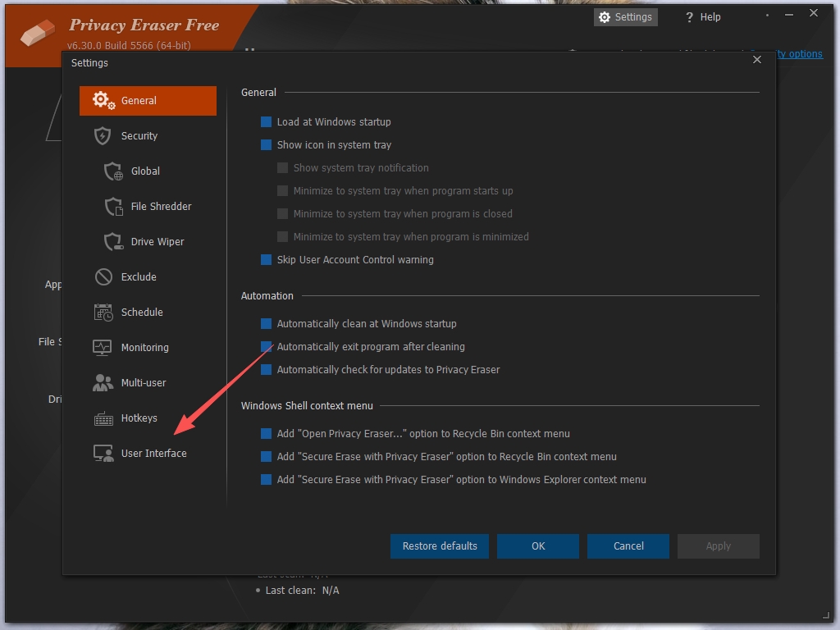Close the Settings dialog with X
Image resolution: width=840 pixels, height=630 pixels.
point(757,59)
